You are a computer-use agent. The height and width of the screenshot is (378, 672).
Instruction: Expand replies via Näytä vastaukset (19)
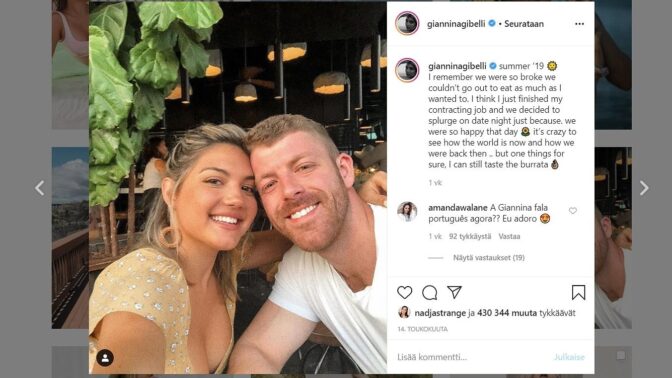pos(489,258)
